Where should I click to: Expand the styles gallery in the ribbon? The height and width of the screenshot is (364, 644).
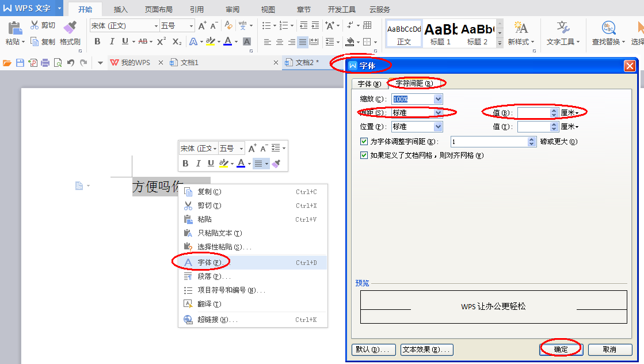500,42
